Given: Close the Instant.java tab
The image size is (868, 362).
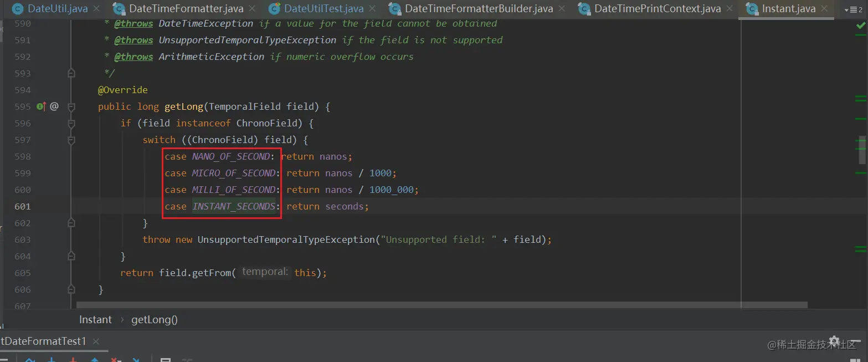Looking at the screenshot, I should [825, 9].
